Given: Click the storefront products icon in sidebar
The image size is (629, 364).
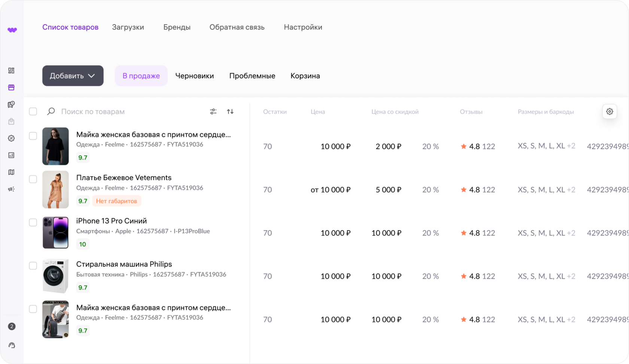Looking at the screenshot, I should pos(11,88).
